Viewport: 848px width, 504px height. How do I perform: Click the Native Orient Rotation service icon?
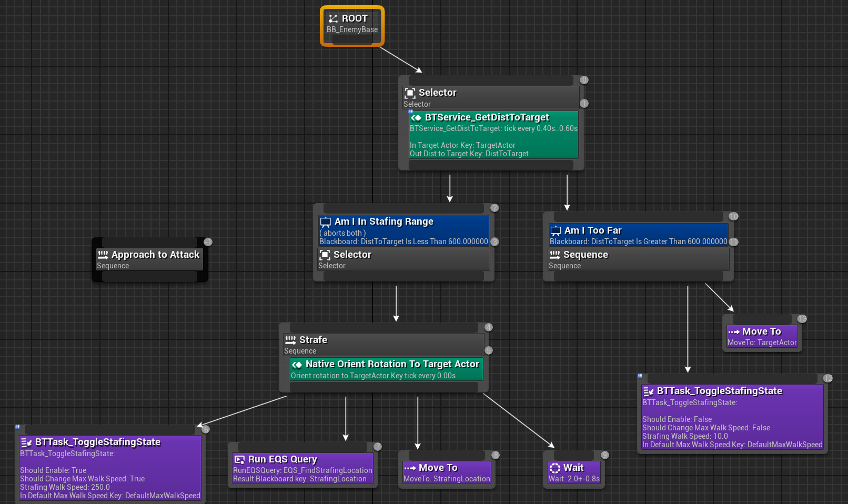point(297,365)
